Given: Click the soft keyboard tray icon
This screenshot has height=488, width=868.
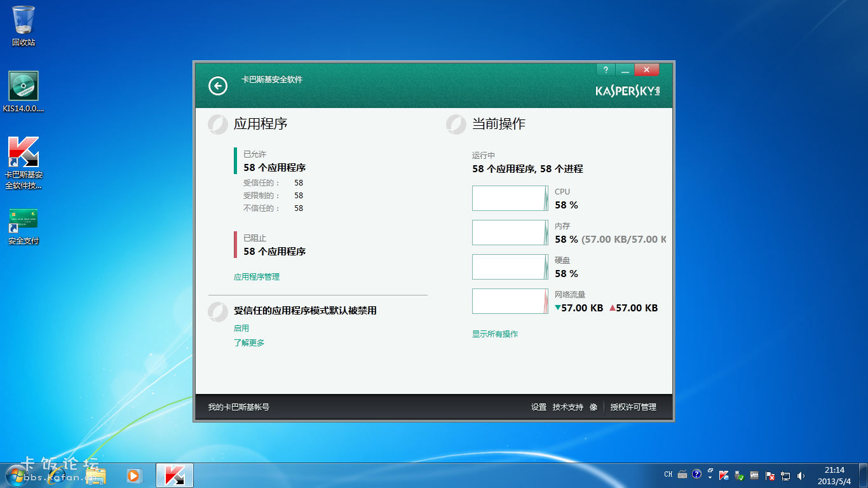Looking at the screenshot, I should tap(682, 475).
